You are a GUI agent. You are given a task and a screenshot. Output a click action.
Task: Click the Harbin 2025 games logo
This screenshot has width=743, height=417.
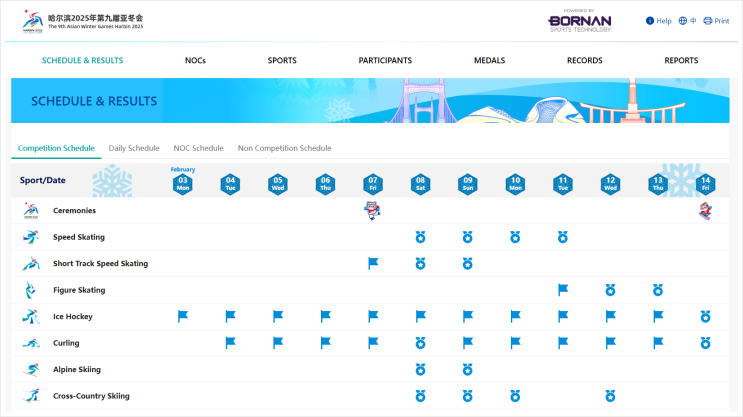(x=82, y=21)
